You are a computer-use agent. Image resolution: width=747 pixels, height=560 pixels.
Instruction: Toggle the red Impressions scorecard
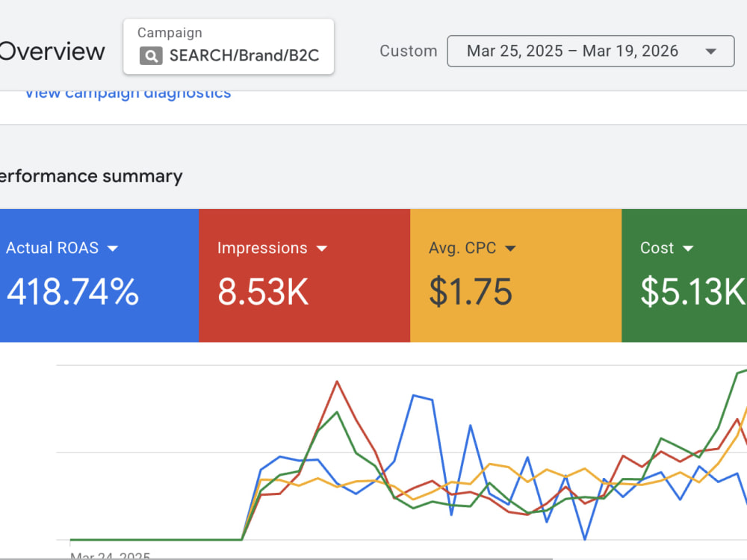point(305,276)
